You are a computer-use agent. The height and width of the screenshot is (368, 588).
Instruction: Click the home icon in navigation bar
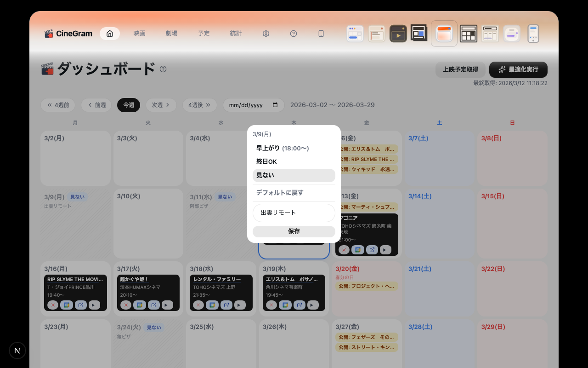[110, 34]
